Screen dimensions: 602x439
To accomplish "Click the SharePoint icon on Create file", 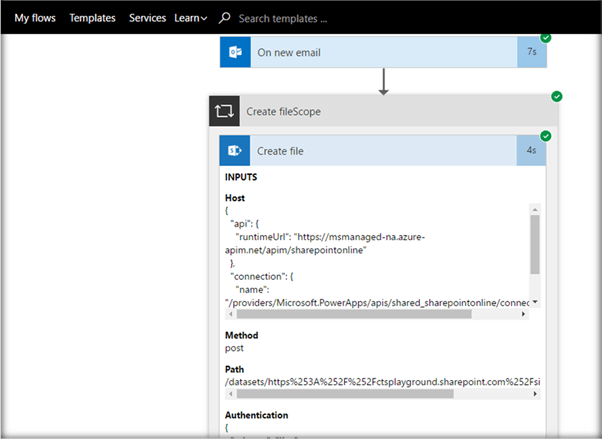I will point(235,151).
